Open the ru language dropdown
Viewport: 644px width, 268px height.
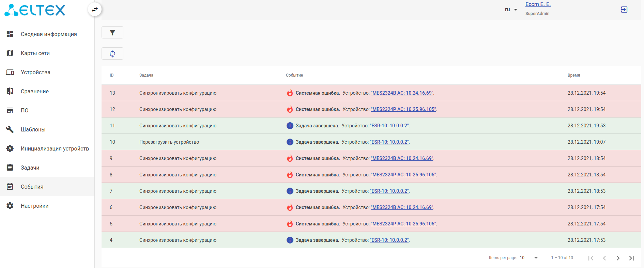[511, 10]
